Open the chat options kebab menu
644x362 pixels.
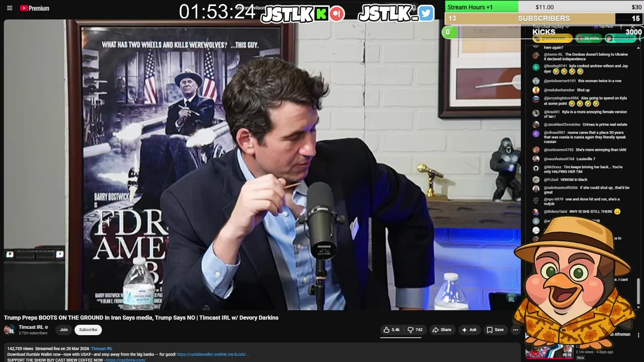(621, 27)
